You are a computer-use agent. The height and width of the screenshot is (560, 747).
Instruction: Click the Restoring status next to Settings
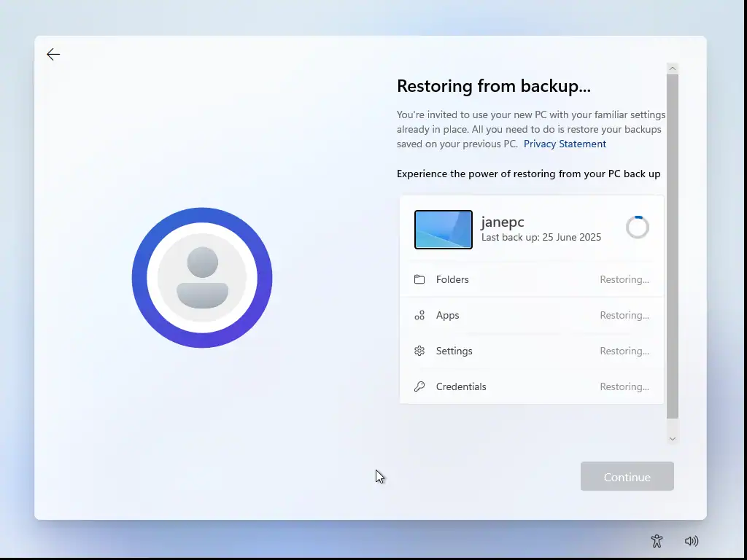624,351
